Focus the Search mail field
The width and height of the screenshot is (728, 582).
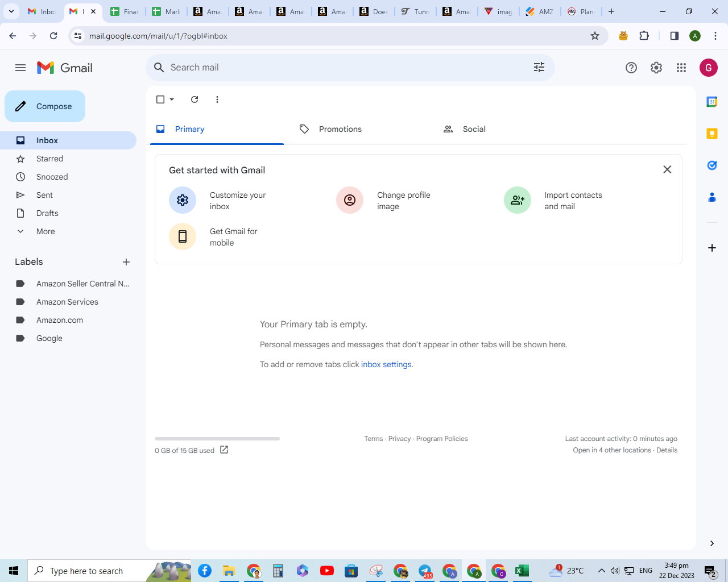point(350,67)
